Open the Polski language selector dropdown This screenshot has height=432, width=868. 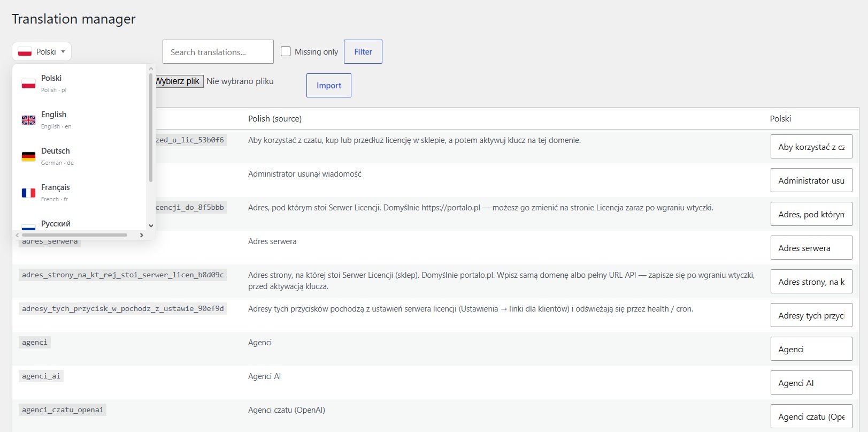(x=42, y=51)
